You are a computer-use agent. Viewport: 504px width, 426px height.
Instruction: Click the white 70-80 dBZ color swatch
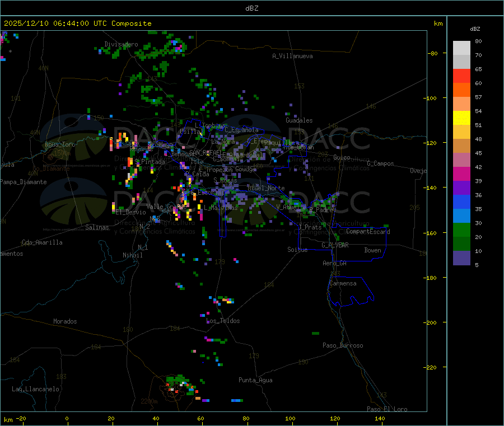click(x=461, y=48)
